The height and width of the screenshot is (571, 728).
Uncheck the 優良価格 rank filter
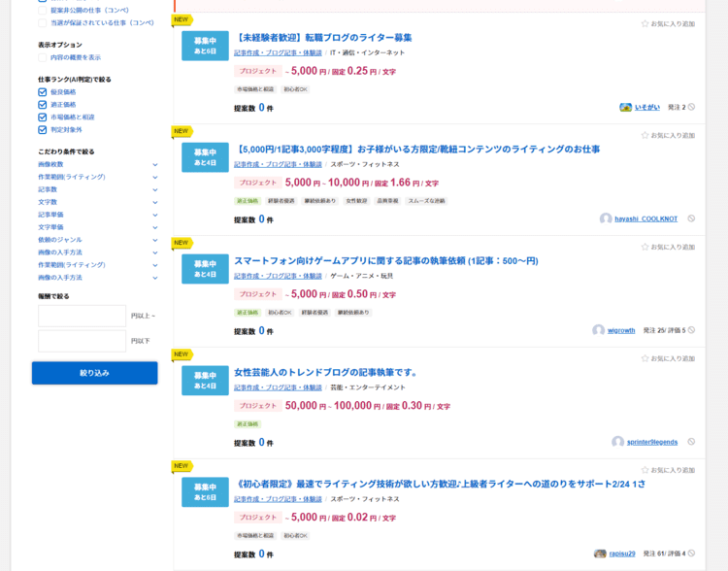43,92
